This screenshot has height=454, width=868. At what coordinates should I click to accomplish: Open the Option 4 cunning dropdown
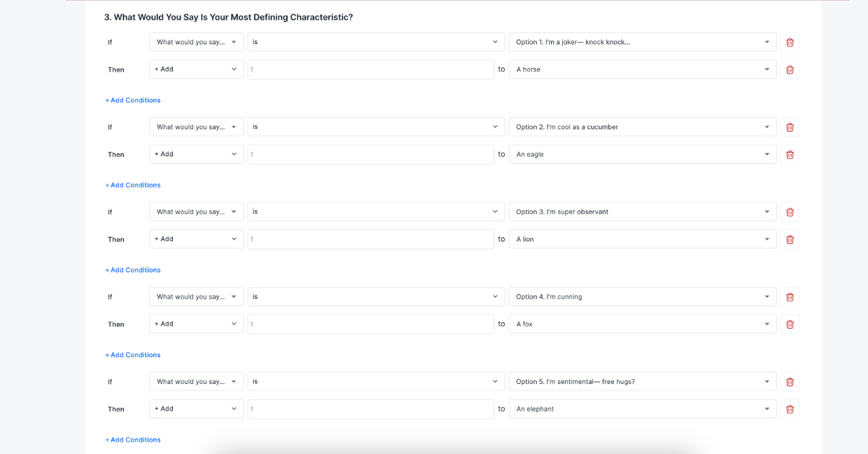642,296
